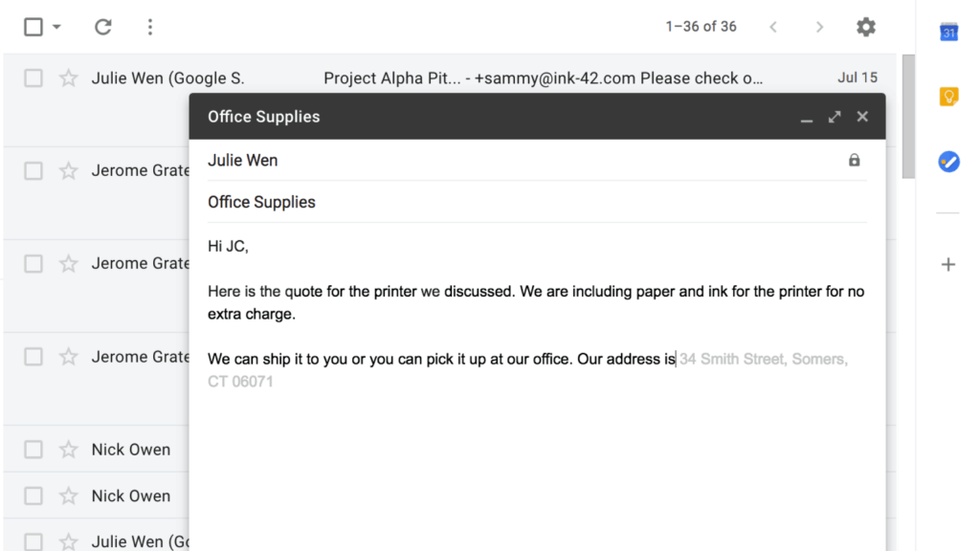Click the plus icon to get add-ons
Image resolution: width=980 pixels, height=551 pixels.
(x=948, y=264)
